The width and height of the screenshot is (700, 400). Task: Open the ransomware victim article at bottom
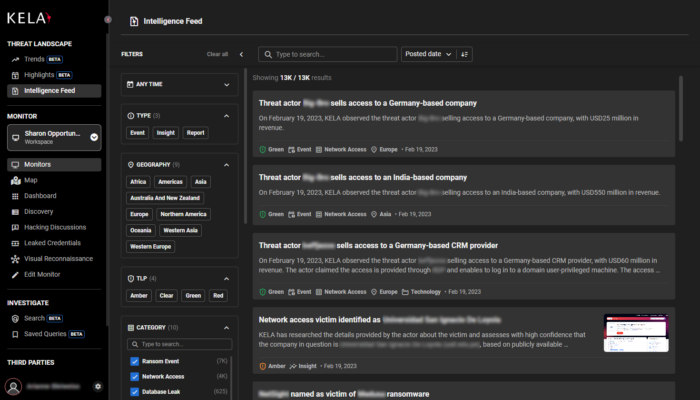point(464,391)
